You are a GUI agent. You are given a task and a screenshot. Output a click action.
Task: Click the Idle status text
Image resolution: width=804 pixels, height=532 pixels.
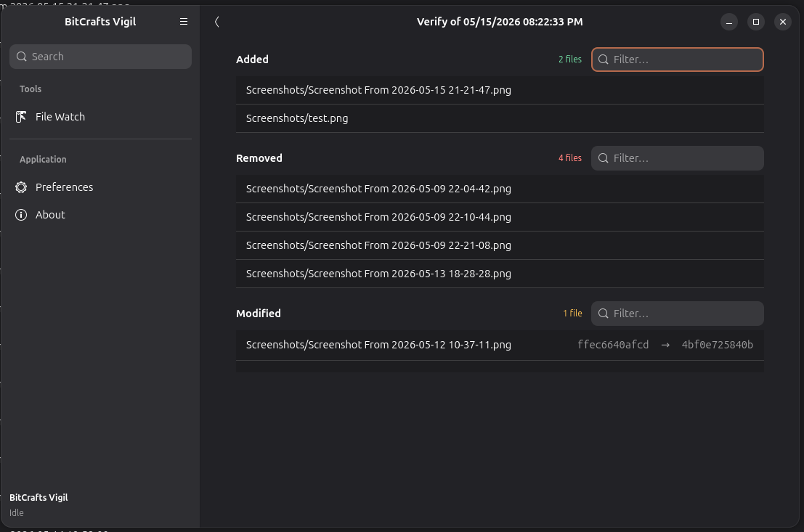click(x=17, y=513)
